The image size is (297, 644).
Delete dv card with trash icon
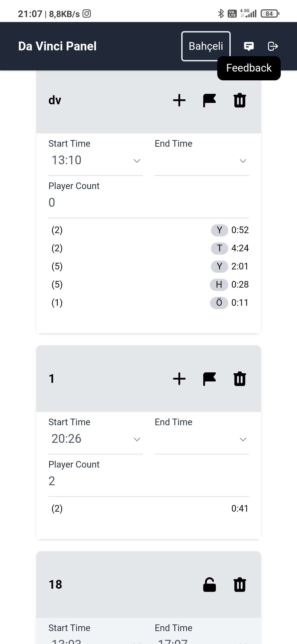[x=240, y=100]
